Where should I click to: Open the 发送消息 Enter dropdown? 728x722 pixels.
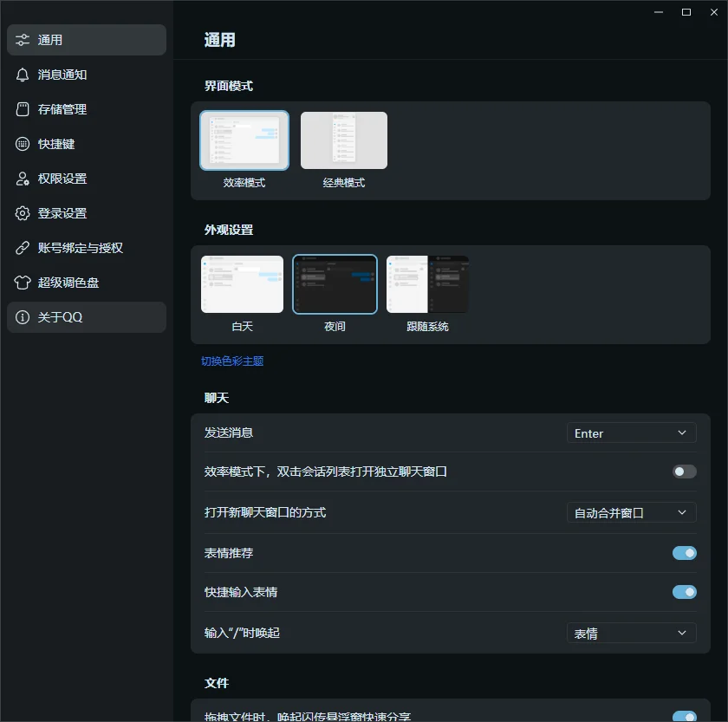632,433
